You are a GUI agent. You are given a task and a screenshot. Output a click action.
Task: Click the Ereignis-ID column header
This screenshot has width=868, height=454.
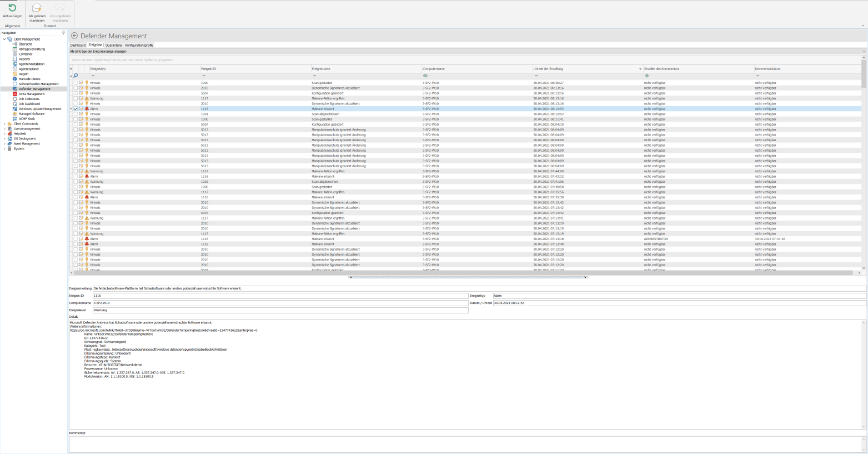click(255, 69)
